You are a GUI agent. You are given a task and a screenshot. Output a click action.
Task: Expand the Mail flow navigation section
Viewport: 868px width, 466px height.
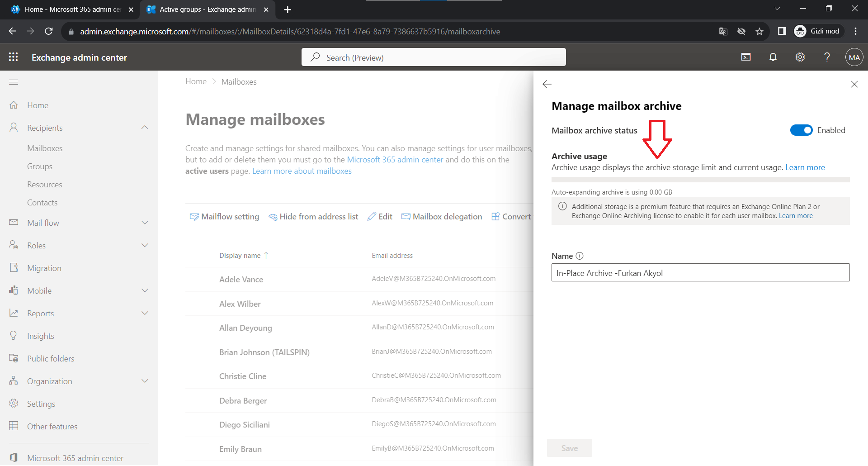145,223
